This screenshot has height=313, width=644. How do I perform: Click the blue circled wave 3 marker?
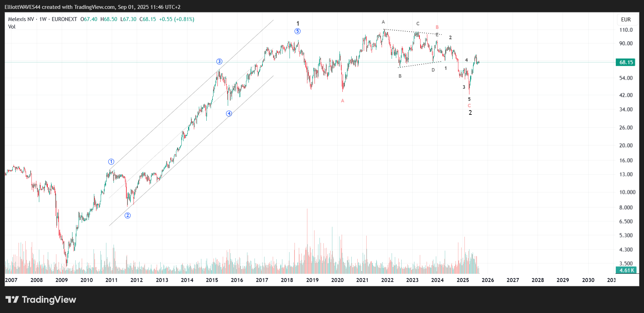click(219, 62)
